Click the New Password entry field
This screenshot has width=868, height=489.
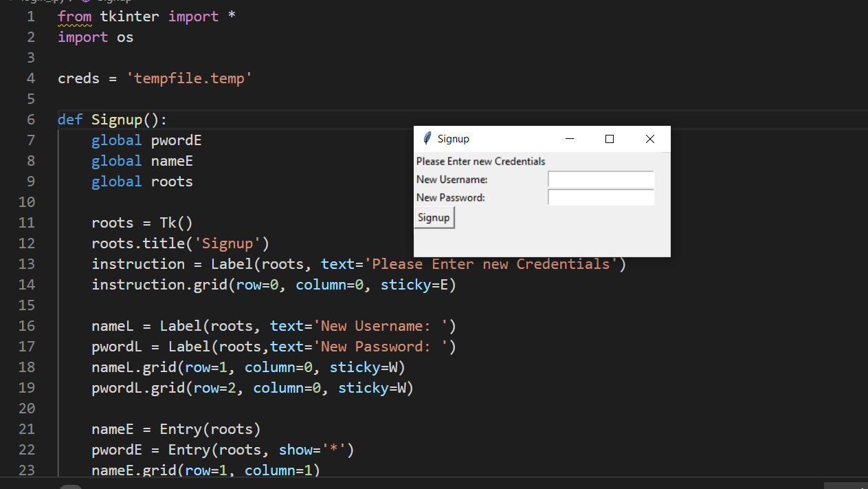[x=601, y=197]
